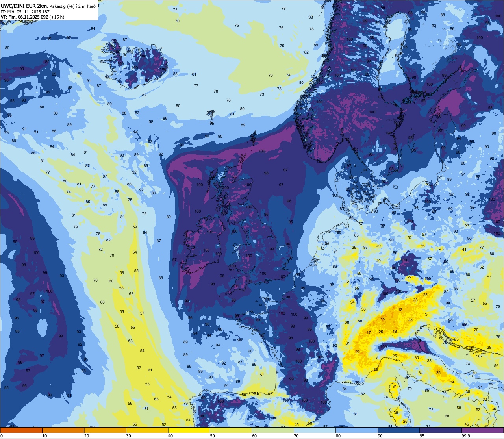Click the humidity value '33' near the Adriatic coast

(x=456, y=339)
